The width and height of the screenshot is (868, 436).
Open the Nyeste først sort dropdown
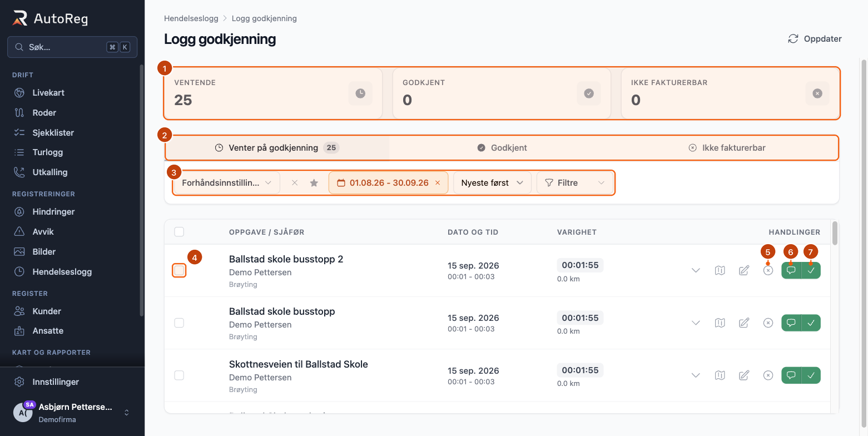492,182
